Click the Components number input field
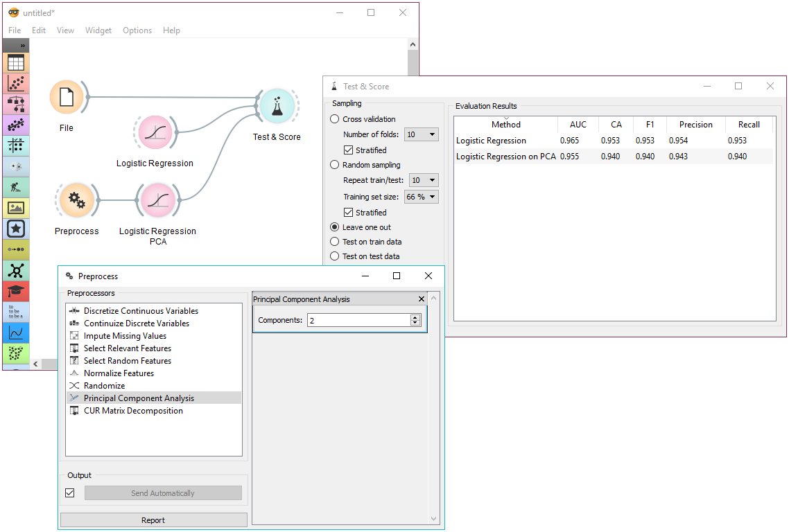Screen dimensions: 789x532 tap(359, 320)
